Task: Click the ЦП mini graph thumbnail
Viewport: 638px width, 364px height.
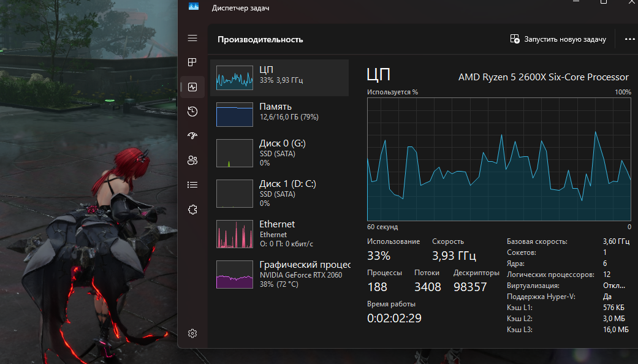Action: pos(235,78)
